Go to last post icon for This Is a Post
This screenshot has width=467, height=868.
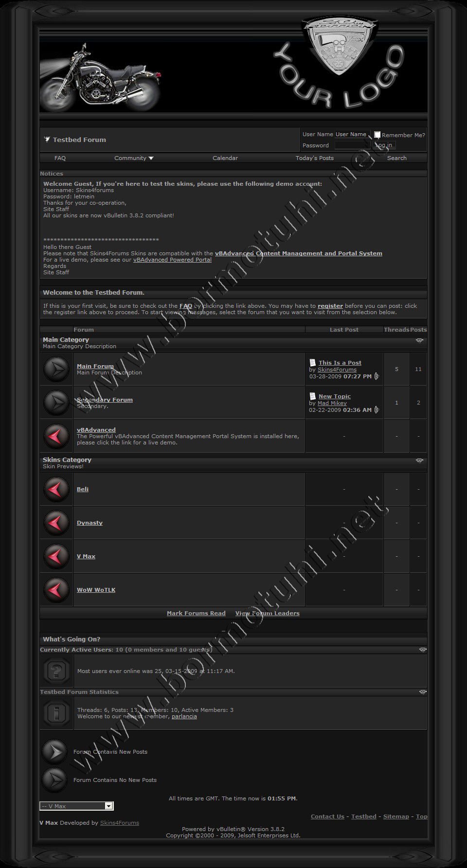pyautogui.click(x=377, y=376)
